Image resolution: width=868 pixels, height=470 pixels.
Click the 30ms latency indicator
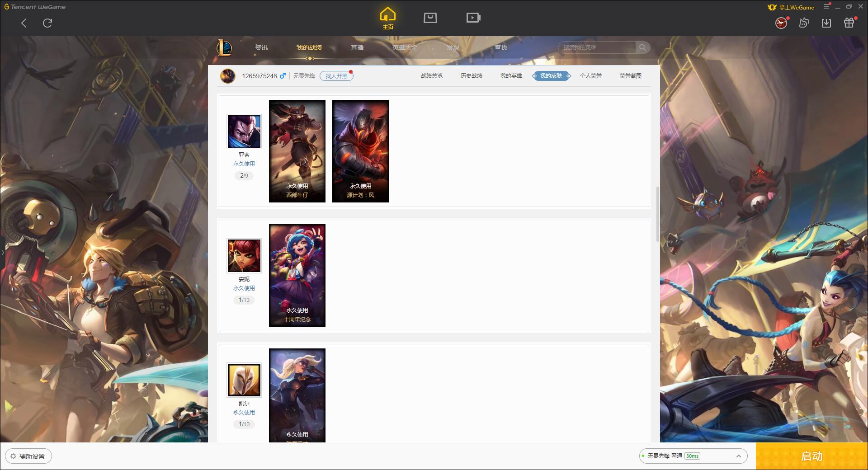[x=692, y=456]
